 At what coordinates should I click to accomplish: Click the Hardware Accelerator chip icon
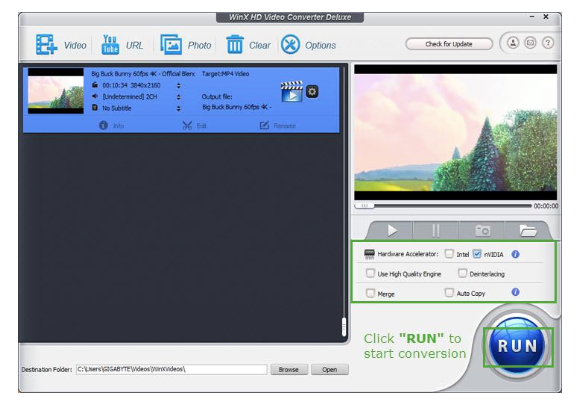[x=369, y=254]
